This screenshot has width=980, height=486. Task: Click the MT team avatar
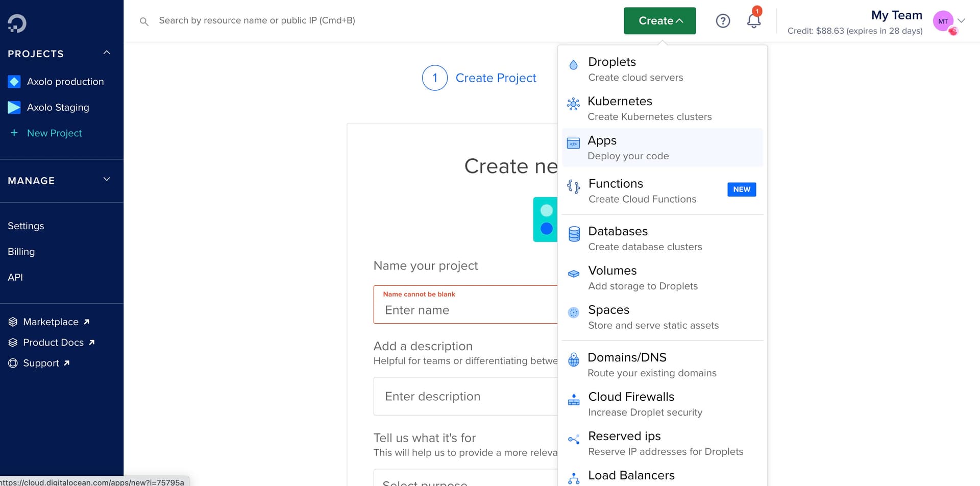[943, 21]
